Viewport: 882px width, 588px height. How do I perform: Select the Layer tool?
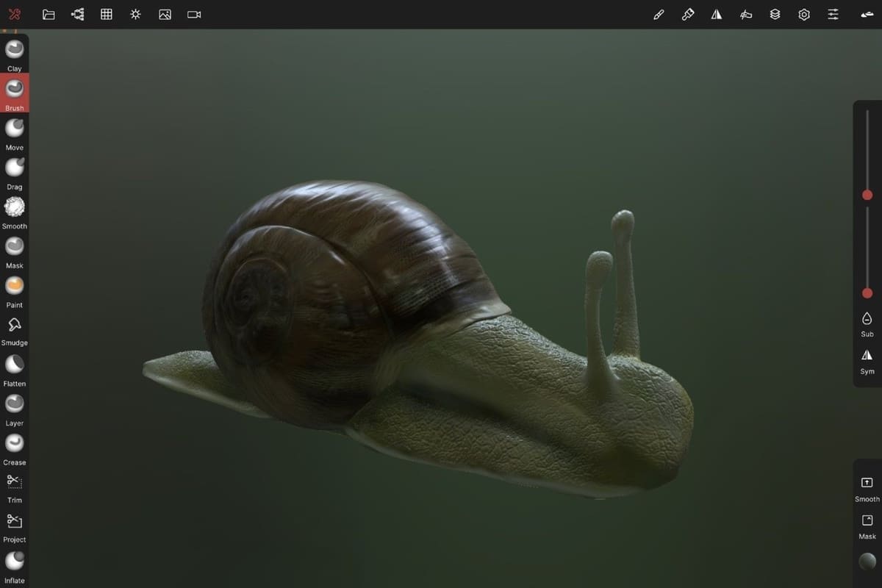pos(15,409)
